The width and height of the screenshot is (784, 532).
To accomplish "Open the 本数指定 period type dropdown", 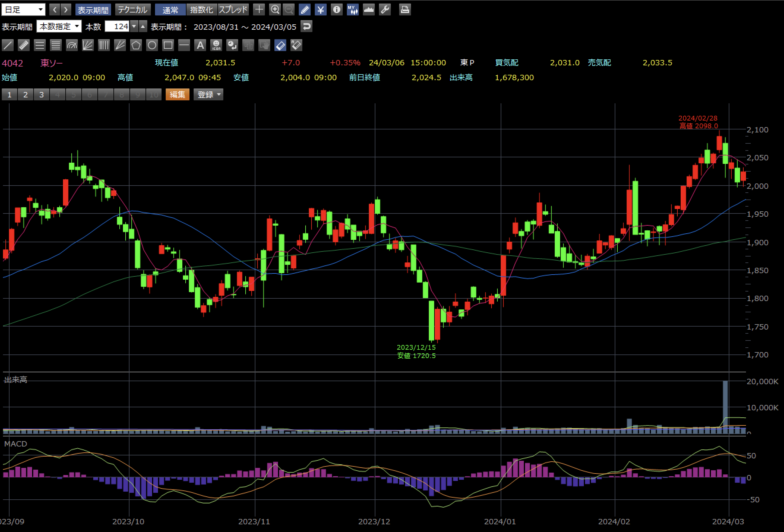I will click(59, 26).
